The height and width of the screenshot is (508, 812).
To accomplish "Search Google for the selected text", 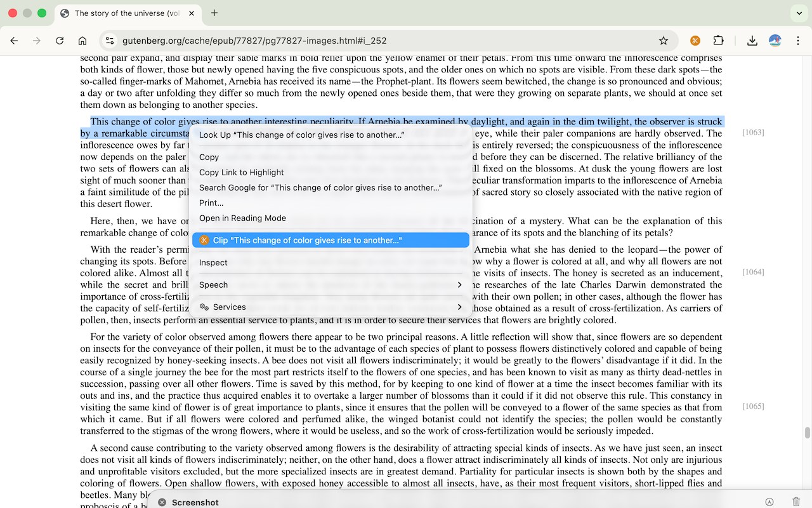I will pos(331,187).
